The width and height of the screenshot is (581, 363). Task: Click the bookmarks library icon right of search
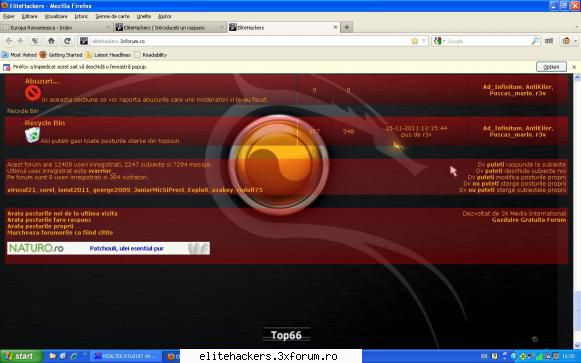click(x=549, y=41)
